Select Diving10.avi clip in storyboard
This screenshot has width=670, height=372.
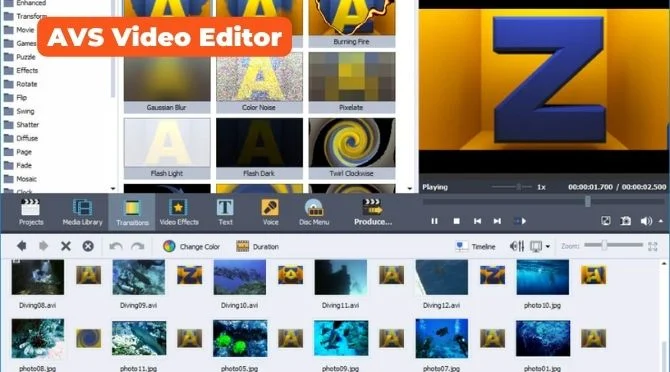(x=240, y=277)
